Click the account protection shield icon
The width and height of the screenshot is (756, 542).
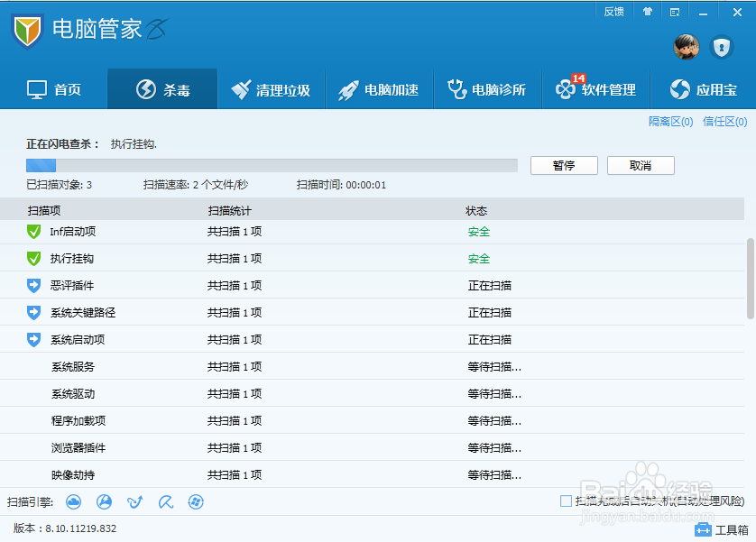(x=722, y=47)
